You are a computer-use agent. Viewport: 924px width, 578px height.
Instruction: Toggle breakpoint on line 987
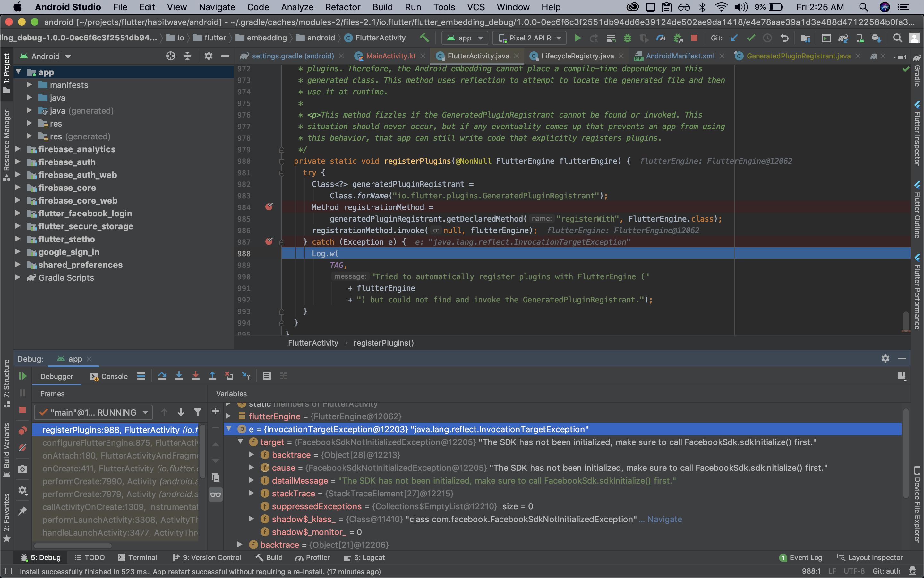[x=269, y=241]
